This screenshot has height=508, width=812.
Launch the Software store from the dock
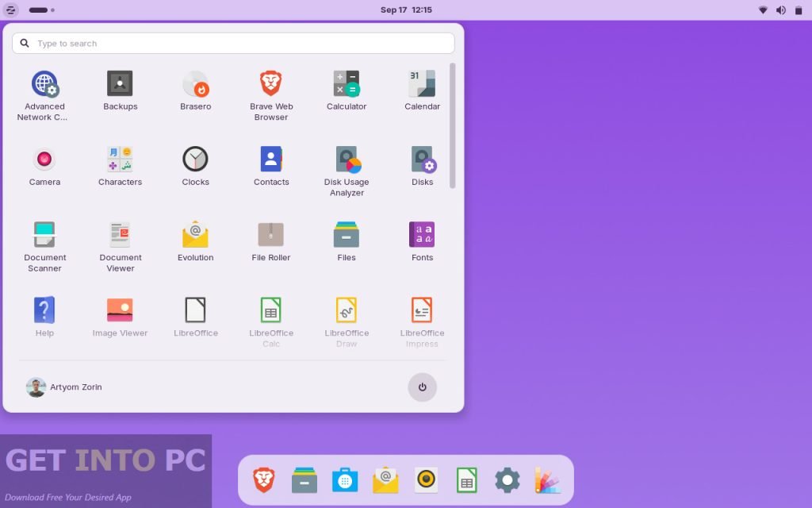345,479
